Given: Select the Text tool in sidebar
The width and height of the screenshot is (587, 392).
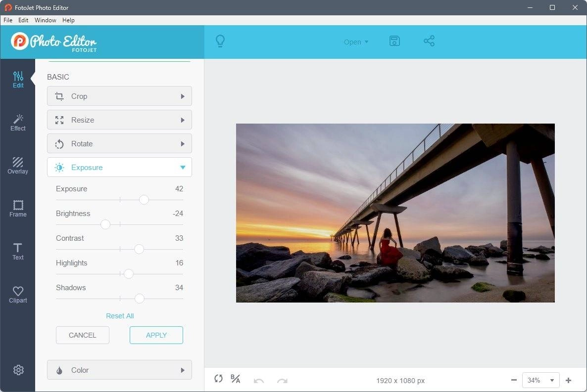Looking at the screenshot, I should tap(18, 252).
